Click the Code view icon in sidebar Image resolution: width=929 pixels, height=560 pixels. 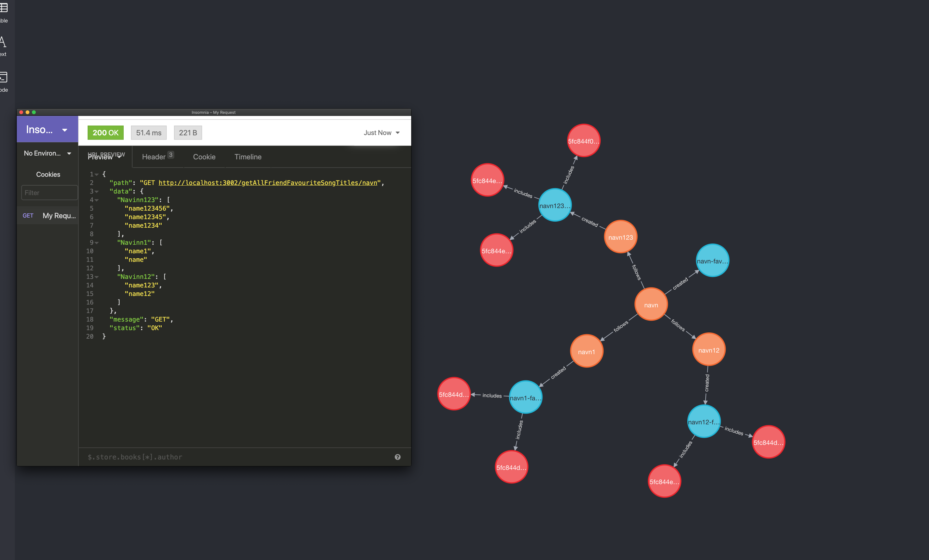pyautogui.click(x=3, y=78)
